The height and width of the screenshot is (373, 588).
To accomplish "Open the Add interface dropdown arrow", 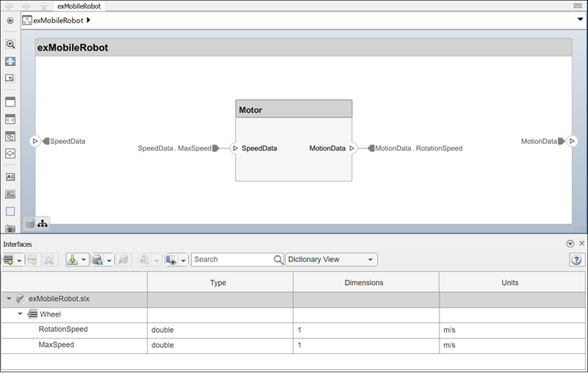I will coord(19,260).
